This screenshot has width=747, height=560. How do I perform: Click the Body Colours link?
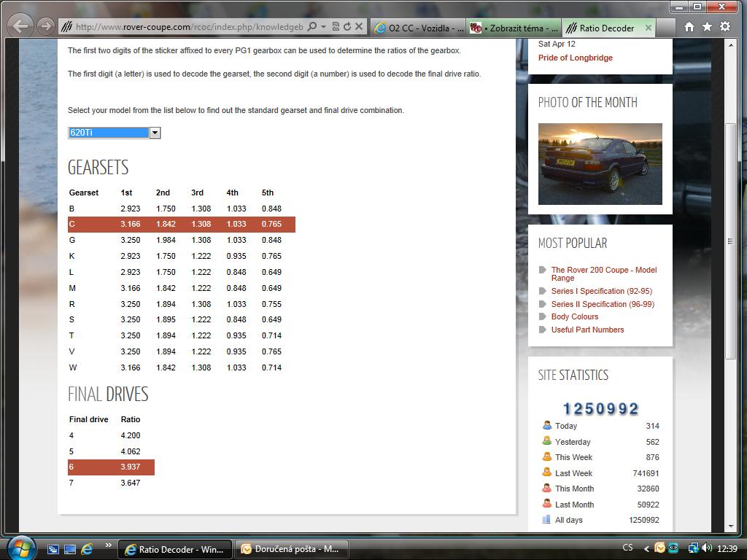pyautogui.click(x=574, y=316)
